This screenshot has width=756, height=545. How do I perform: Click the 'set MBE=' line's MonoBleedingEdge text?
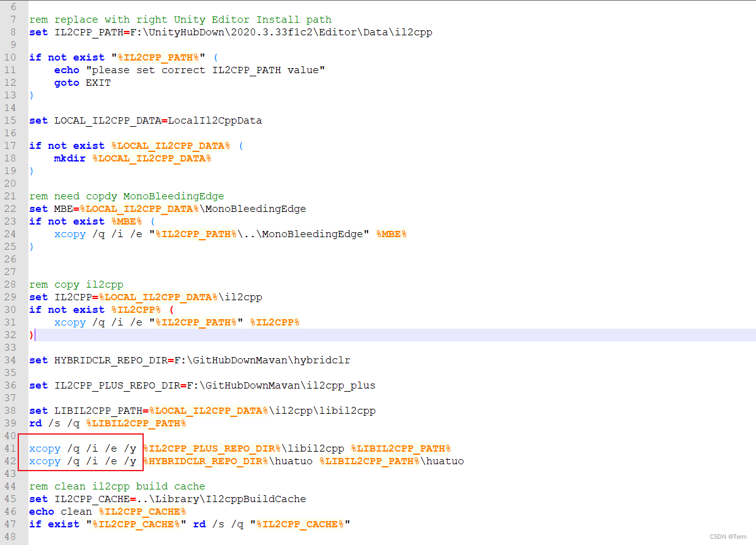255,209
